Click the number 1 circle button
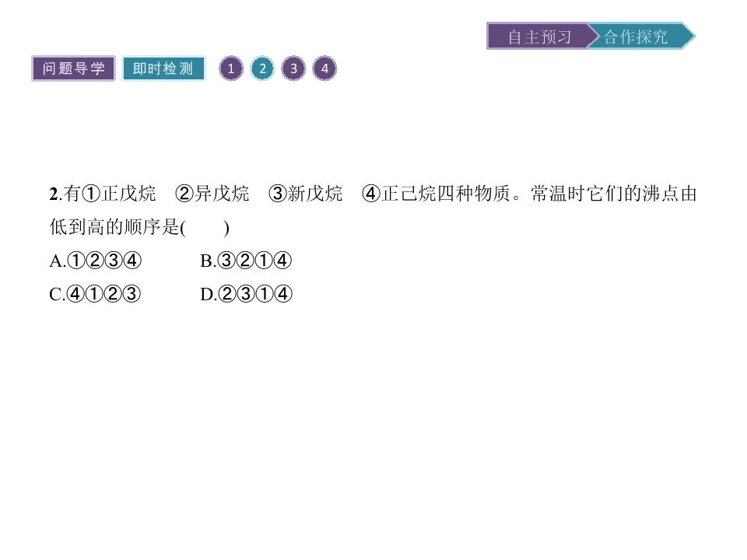 [231, 68]
